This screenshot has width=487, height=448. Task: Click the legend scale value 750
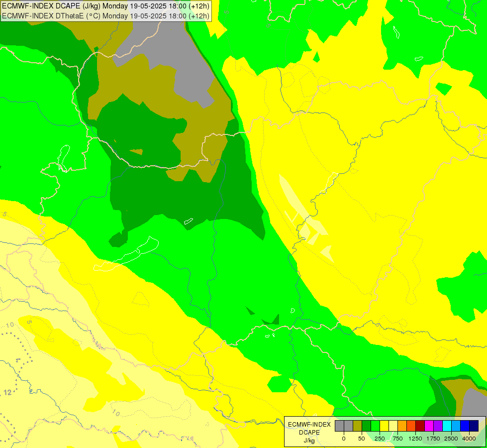tap(397, 439)
